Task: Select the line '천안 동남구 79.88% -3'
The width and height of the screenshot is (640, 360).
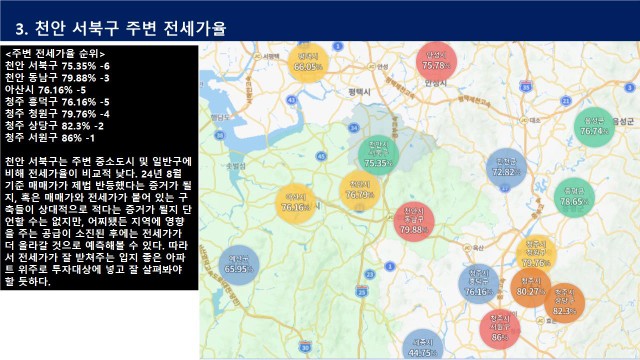Action: (57, 78)
